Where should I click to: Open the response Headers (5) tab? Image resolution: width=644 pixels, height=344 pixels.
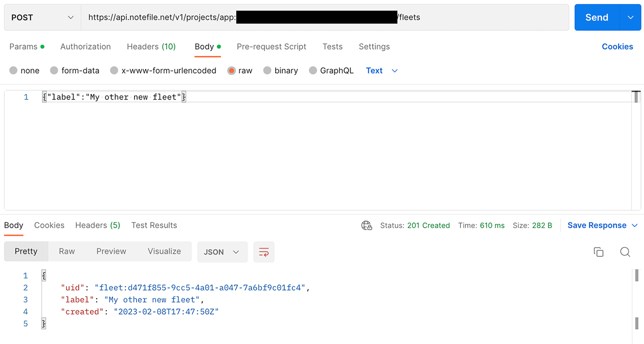click(x=98, y=225)
